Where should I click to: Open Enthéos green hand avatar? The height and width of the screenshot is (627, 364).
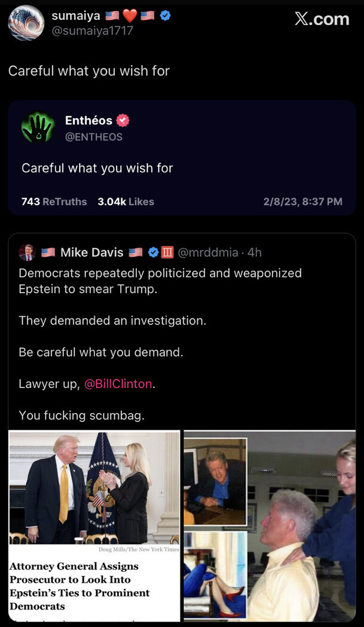pyautogui.click(x=38, y=127)
